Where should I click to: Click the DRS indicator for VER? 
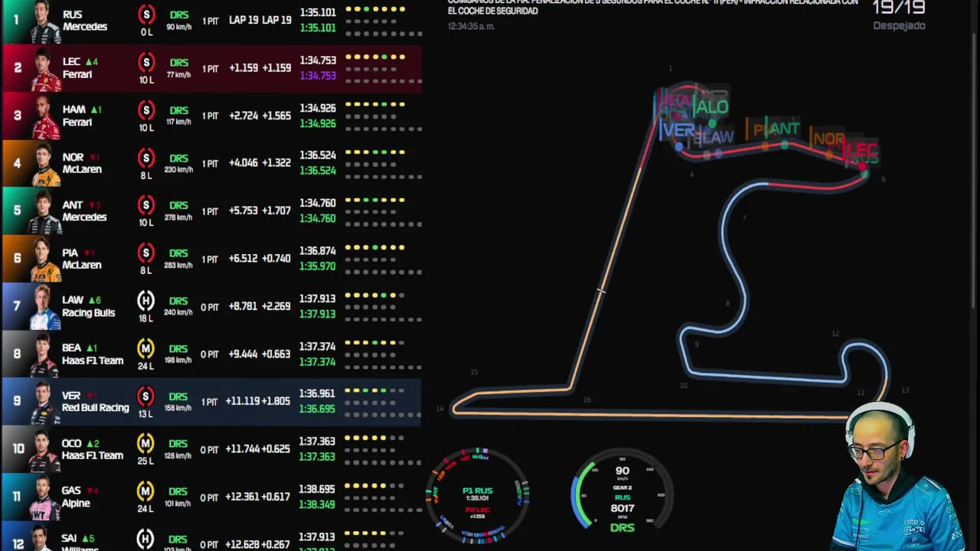tap(178, 396)
